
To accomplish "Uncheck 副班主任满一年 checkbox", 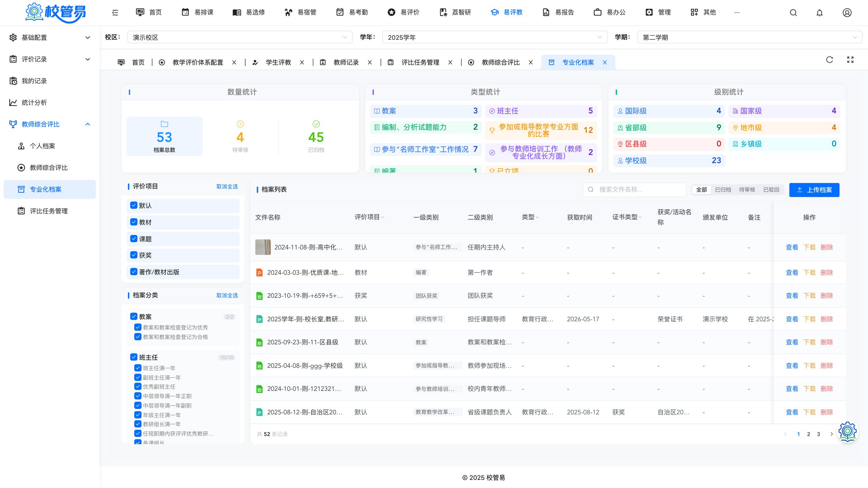I will pyautogui.click(x=138, y=377).
